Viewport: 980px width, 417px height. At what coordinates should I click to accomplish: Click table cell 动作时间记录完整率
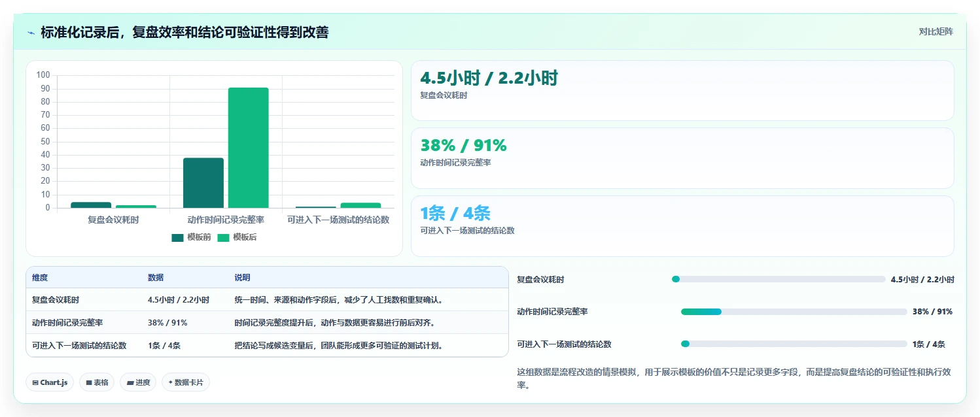(x=67, y=323)
